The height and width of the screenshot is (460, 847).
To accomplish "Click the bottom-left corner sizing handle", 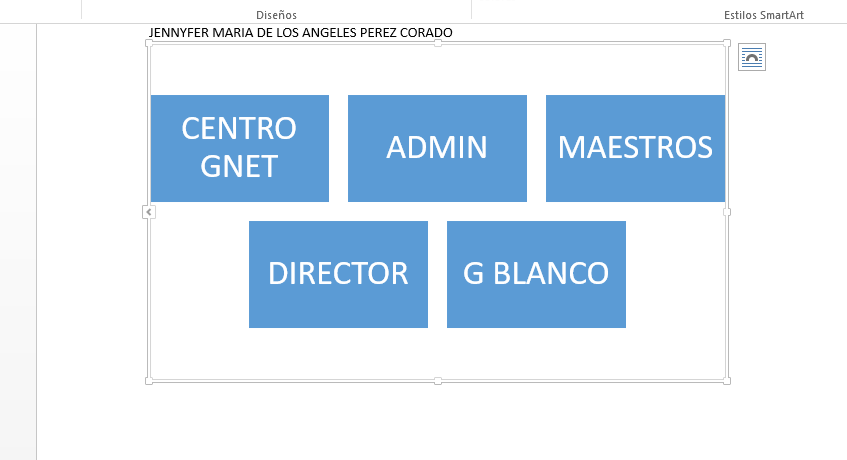I will (x=149, y=381).
